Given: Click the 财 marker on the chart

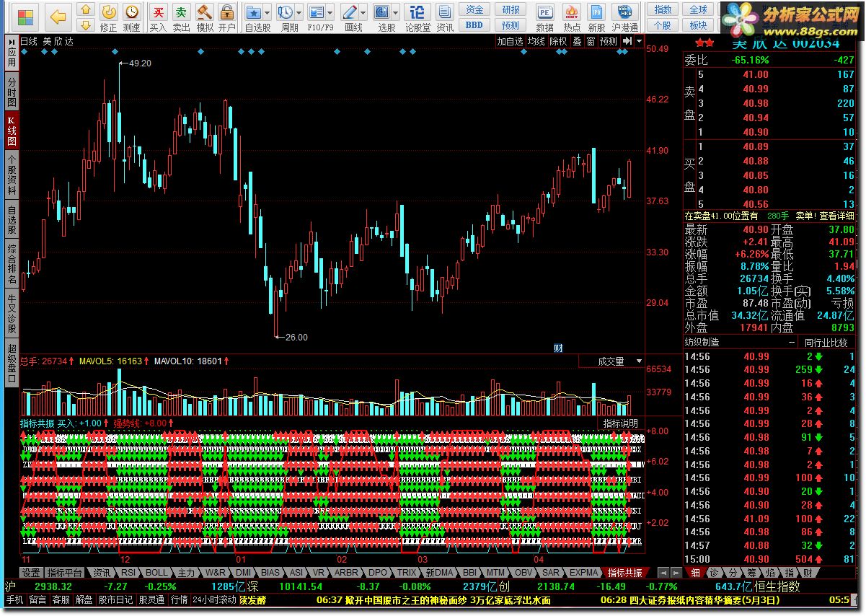Looking at the screenshot, I should pyautogui.click(x=558, y=348).
